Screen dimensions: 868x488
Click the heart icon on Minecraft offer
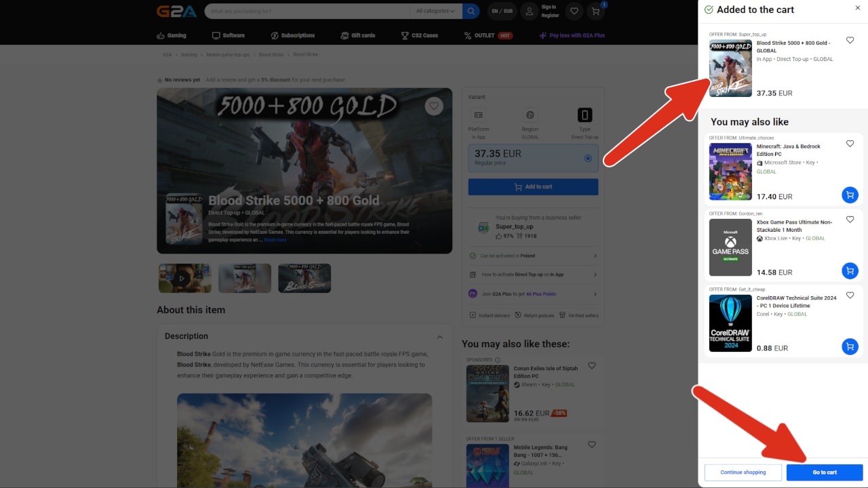coord(850,144)
